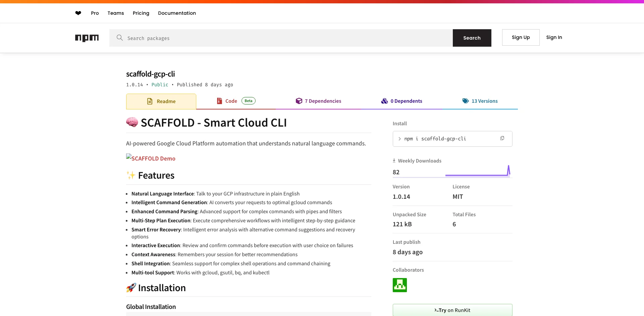Open the collaborator avatar profile
The image size is (644, 316).
[399, 285]
